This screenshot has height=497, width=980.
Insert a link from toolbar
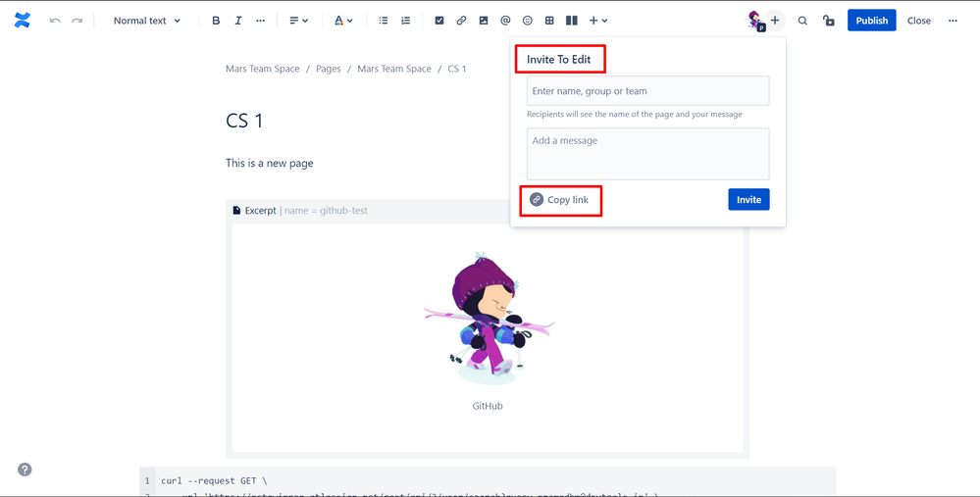pyautogui.click(x=461, y=21)
